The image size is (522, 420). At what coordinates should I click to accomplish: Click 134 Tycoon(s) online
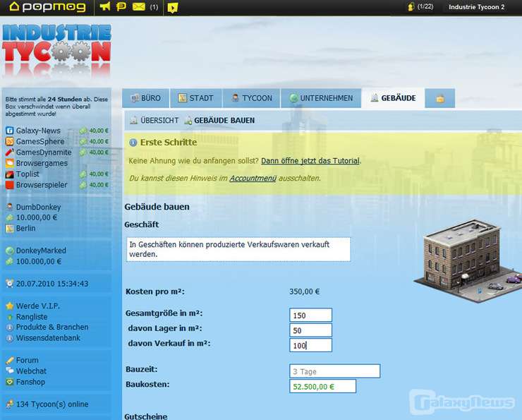(52, 404)
